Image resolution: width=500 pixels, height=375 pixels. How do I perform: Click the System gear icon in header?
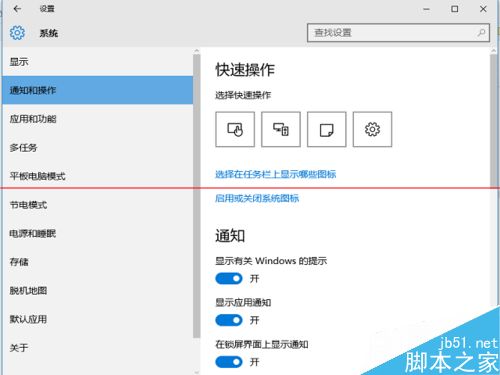point(17,33)
